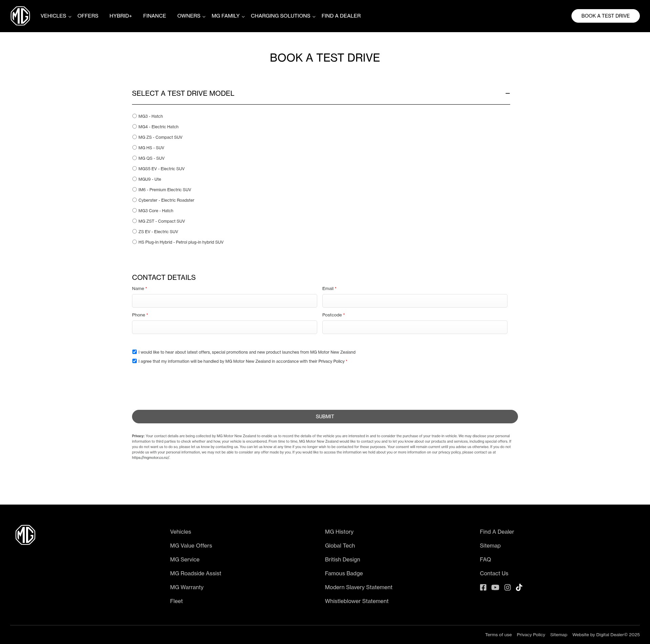Open Privacy Policy link in bottom bar

(x=531, y=635)
